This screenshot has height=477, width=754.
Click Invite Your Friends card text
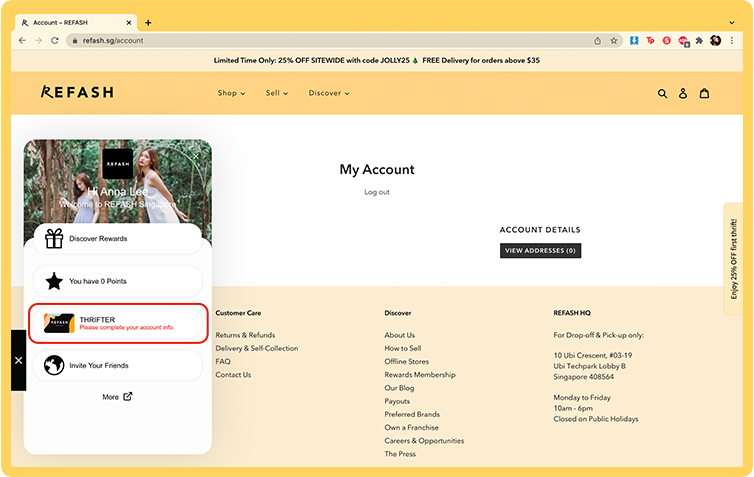(99, 365)
